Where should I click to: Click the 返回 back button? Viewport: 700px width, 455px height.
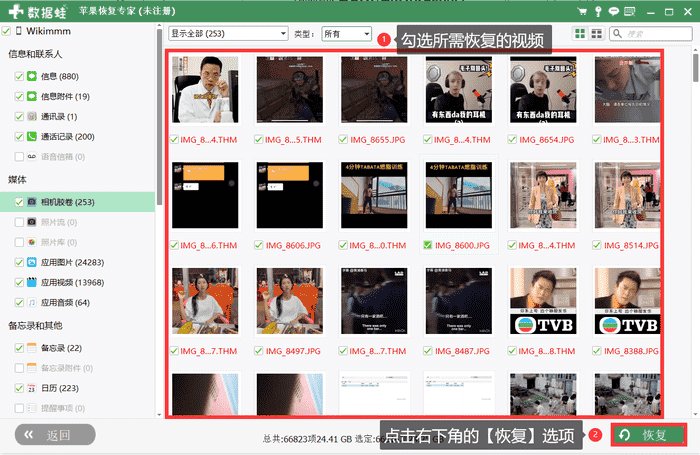(x=55, y=434)
